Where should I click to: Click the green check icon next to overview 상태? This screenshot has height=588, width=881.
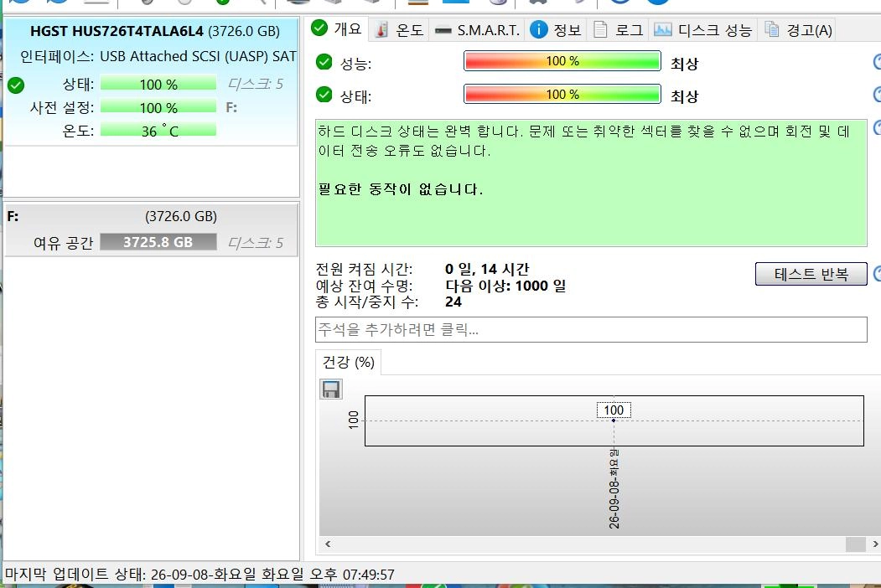324,95
